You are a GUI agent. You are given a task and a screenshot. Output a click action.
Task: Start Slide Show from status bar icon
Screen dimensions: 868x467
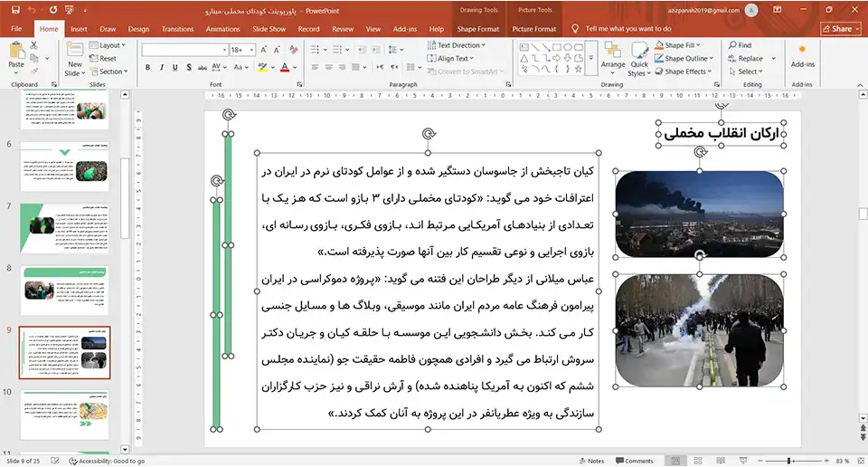click(743, 461)
